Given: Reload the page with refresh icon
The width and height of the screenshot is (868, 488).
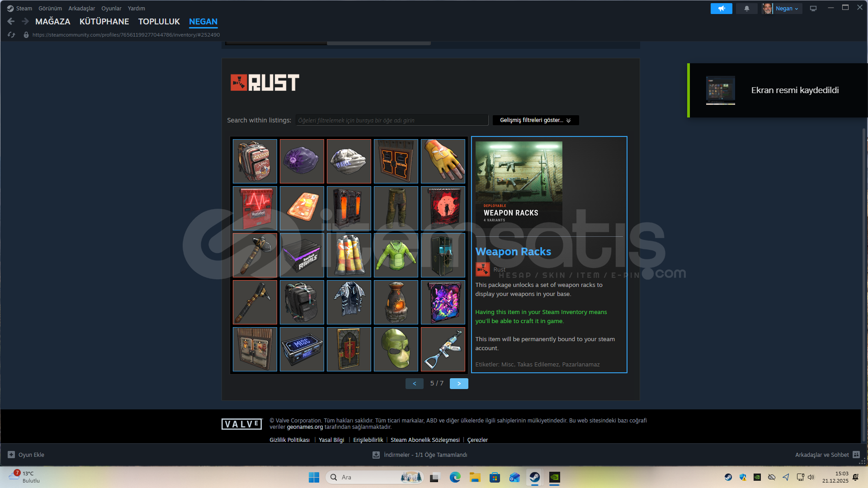Looking at the screenshot, I should [11, 35].
